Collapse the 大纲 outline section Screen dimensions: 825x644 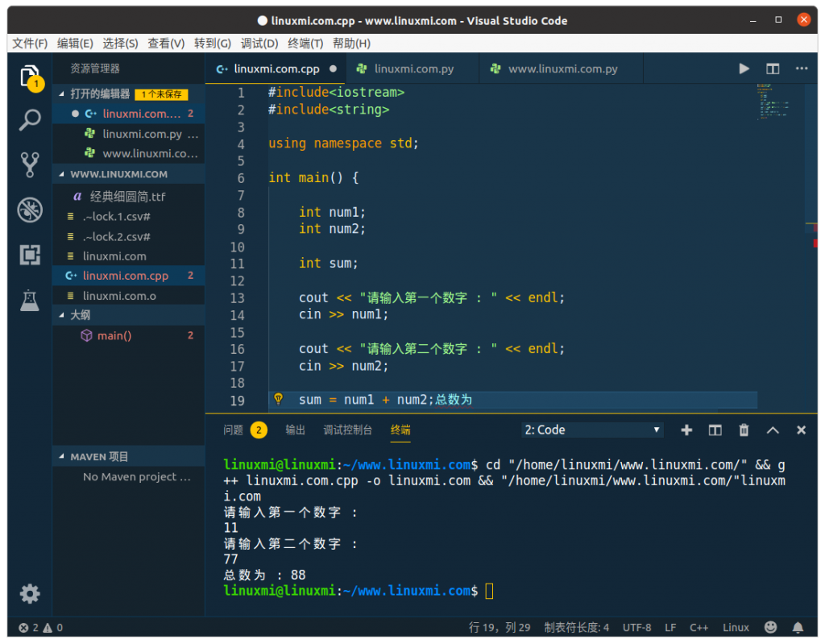pyautogui.click(x=61, y=315)
